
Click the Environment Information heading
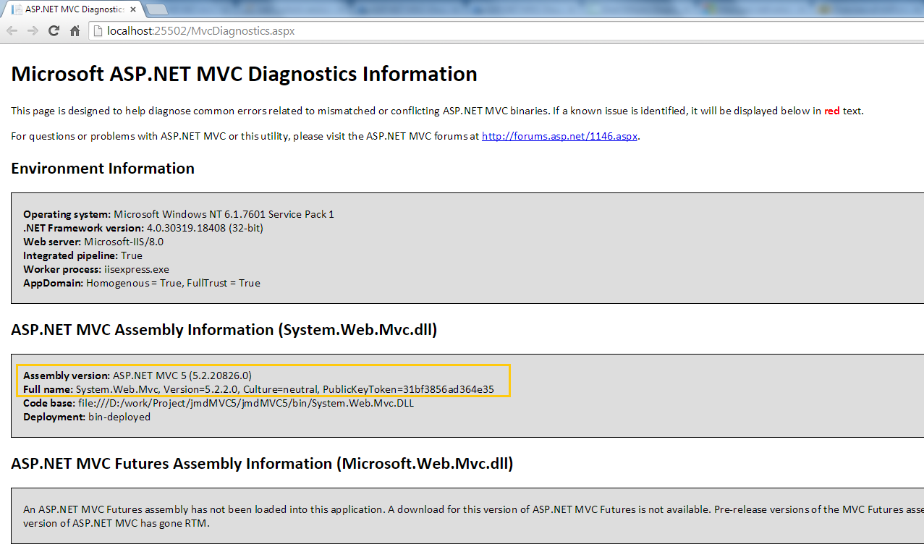pyautogui.click(x=103, y=169)
